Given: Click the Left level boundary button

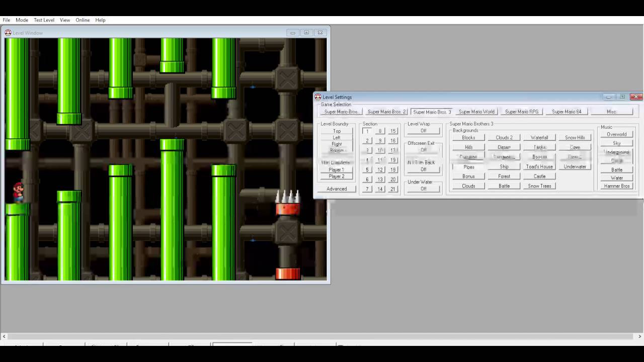Looking at the screenshot, I should 337,137.
